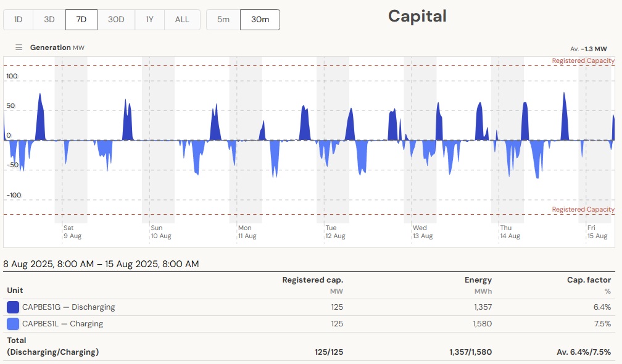Choose the 30D time range

116,20
